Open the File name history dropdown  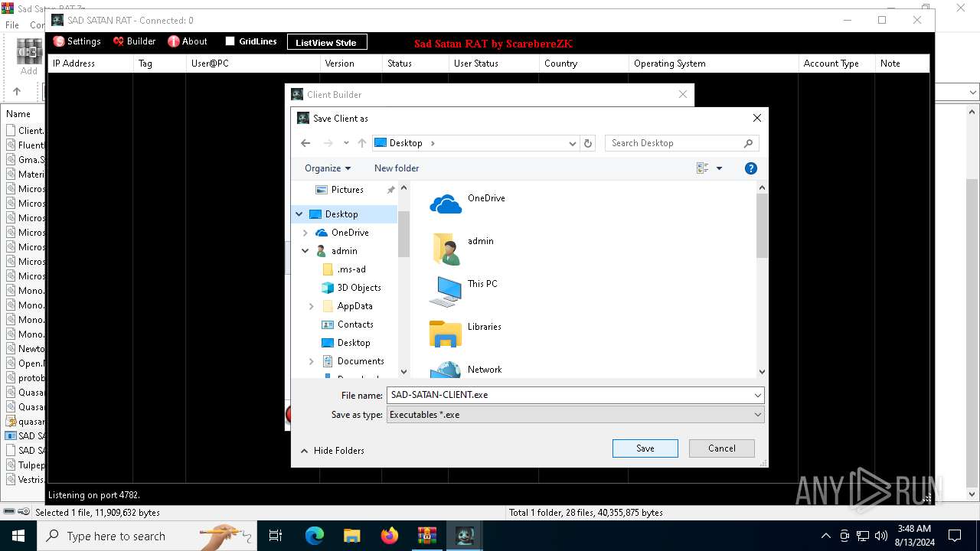758,395
